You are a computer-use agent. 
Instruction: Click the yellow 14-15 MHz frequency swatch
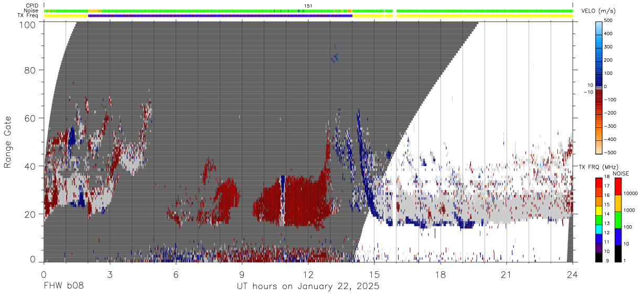(x=599, y=211)
